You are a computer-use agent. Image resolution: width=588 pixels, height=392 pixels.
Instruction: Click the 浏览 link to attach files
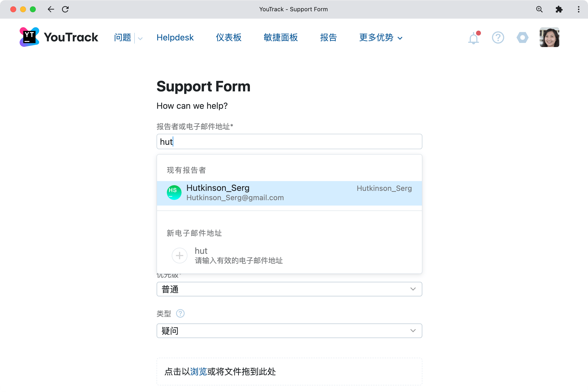198,371
